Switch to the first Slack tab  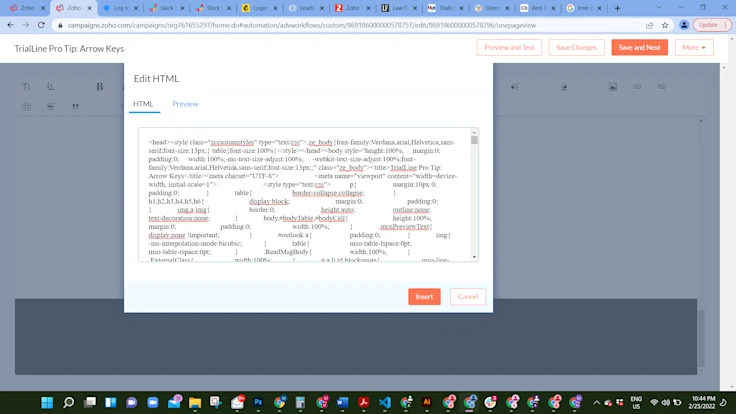pos(166,8)
